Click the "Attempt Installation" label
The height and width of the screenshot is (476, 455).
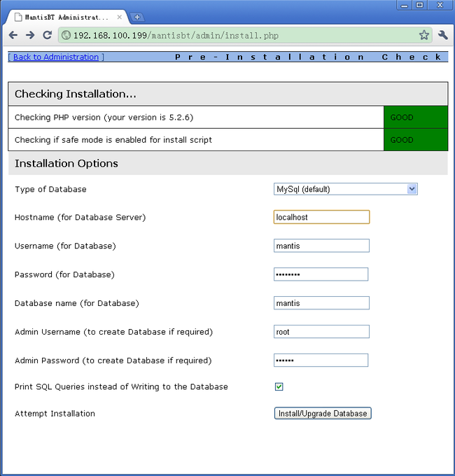tap(55, 414)
